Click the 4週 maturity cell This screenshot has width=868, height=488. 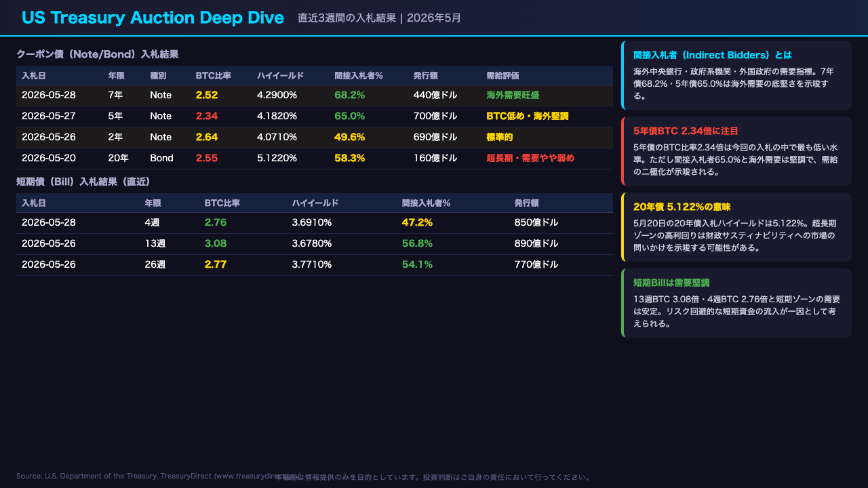(153, 222)
